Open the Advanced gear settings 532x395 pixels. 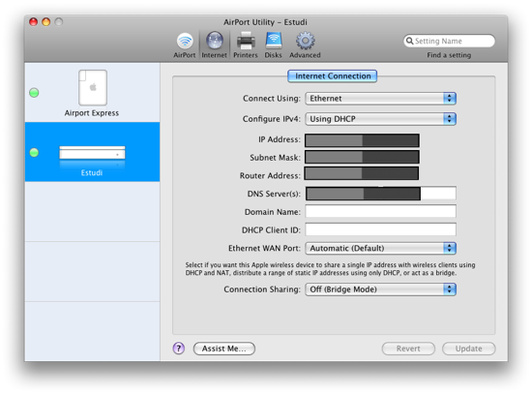click(x=305, y=46)
